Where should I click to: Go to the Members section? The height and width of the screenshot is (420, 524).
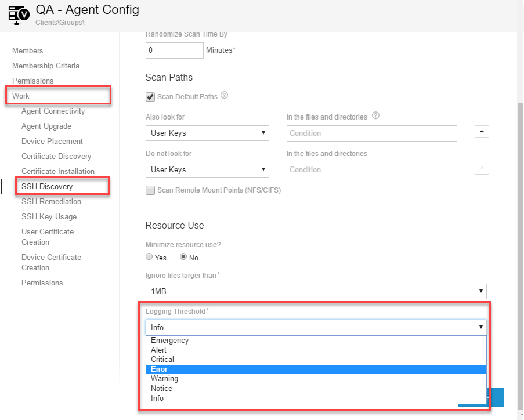click(x=27, y=50)
